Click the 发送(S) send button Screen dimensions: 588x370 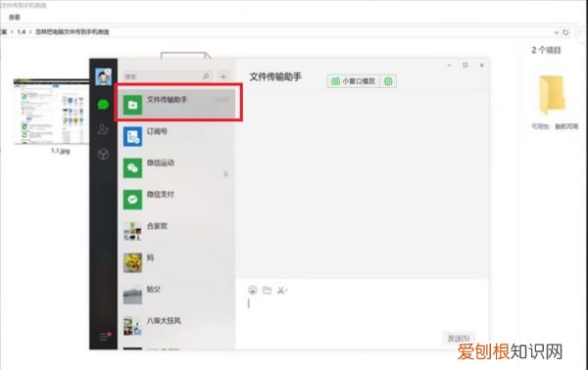click(459, 338)
